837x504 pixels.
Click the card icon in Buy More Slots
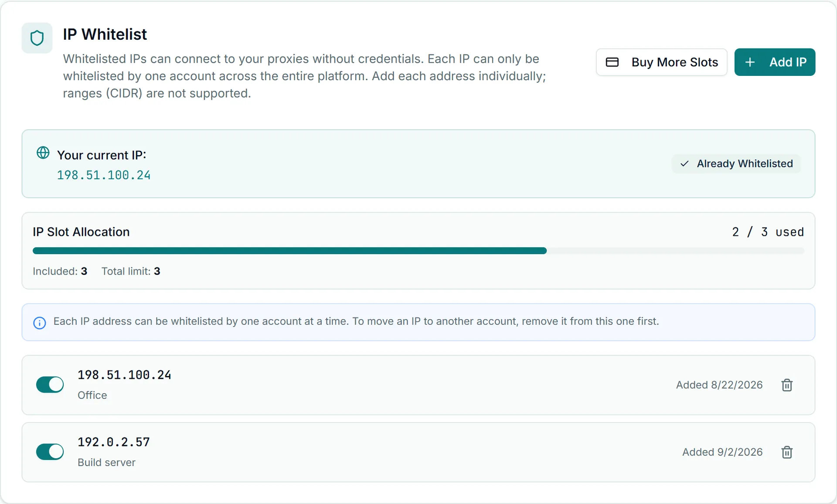[612, 62]
